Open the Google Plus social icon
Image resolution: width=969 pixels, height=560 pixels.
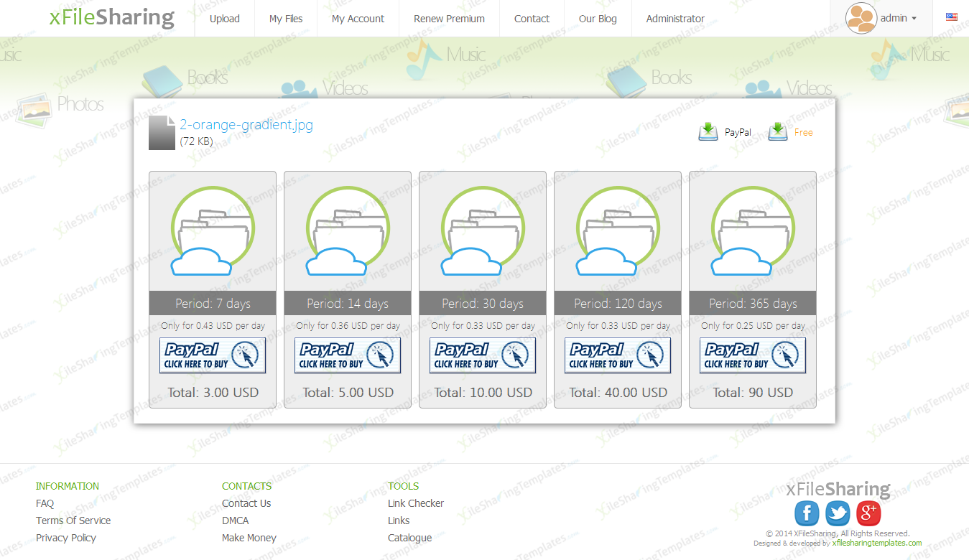coord(868,513)
